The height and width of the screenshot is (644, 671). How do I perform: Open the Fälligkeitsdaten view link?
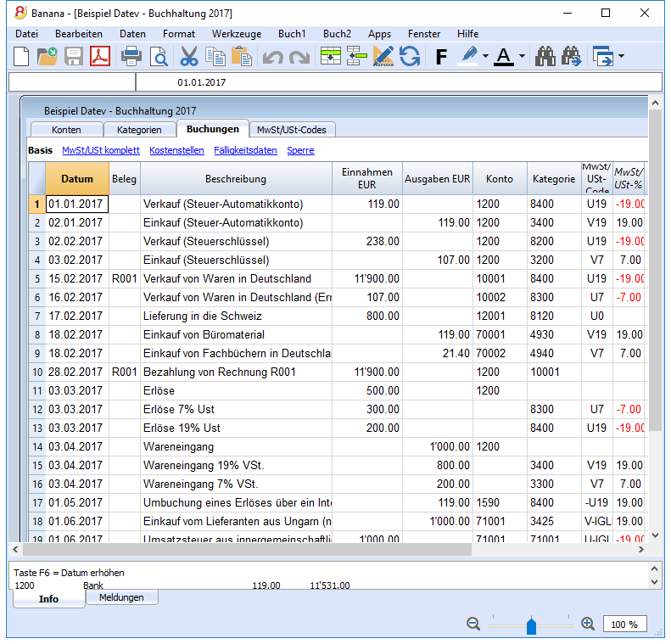click(x=245, y=150)
